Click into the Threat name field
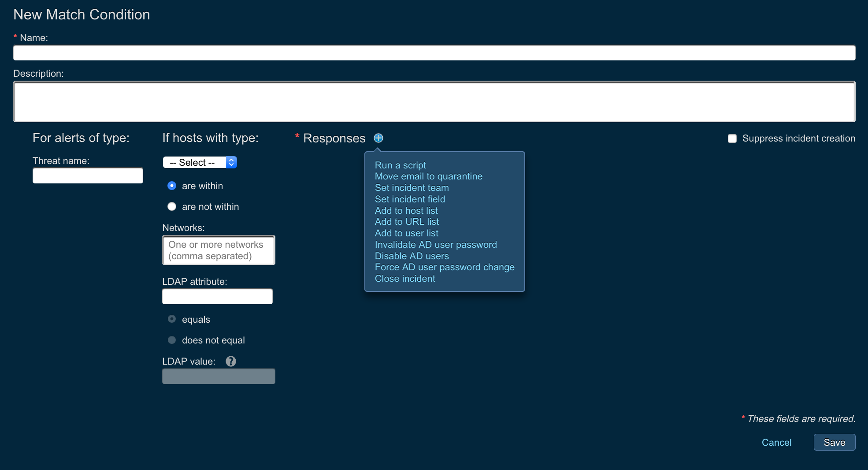 tap(88, 175)
